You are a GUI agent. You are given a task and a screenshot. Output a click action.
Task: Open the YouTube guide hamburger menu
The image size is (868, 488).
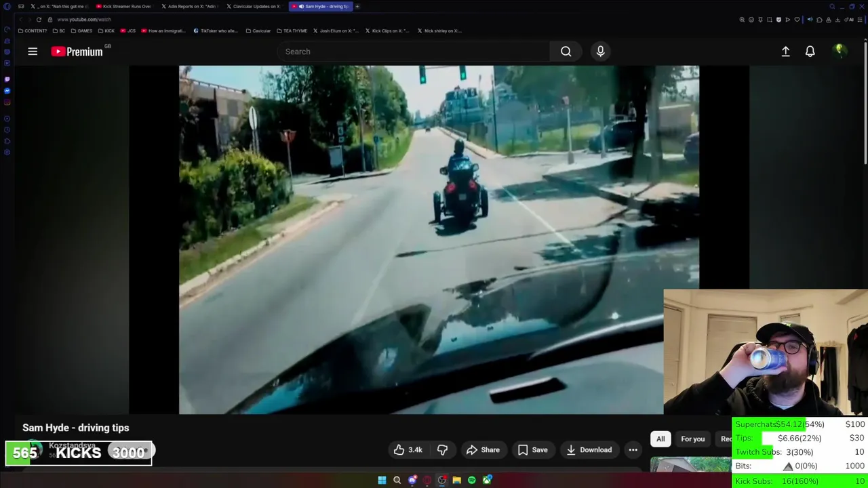click(33, 52)
